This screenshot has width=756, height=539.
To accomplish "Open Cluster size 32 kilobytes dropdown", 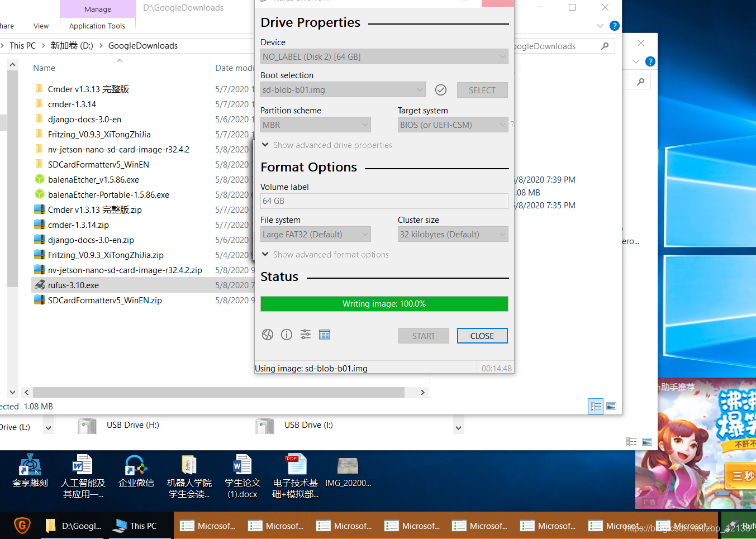I will click(x=453, y=234).
